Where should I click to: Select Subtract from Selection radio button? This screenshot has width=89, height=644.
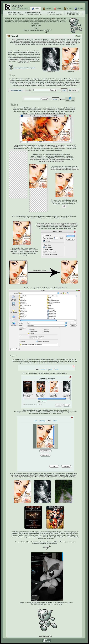pos(44,252)
